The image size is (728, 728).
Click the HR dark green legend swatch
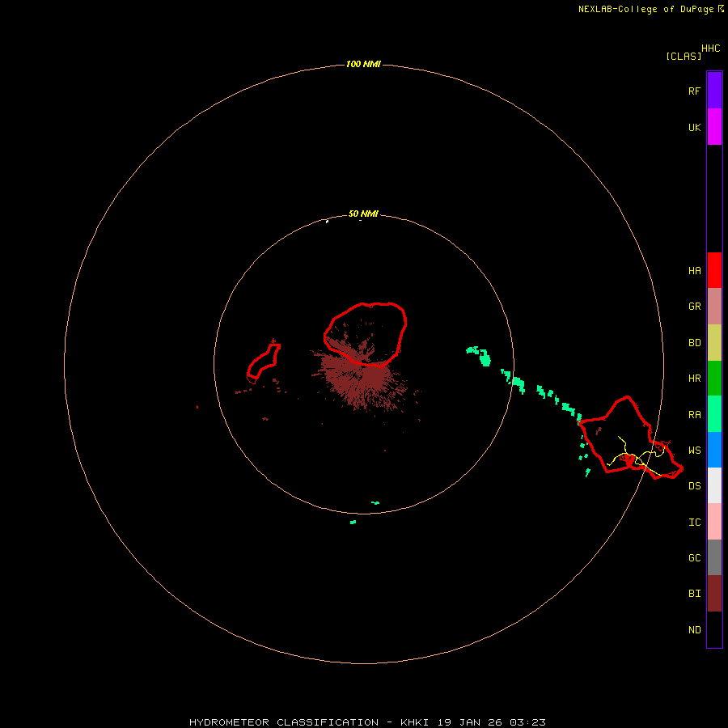tap(714, 379)
